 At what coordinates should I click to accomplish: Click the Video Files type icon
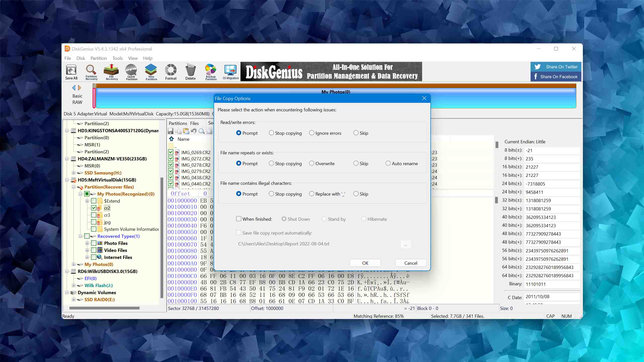[x=100, y=250]
